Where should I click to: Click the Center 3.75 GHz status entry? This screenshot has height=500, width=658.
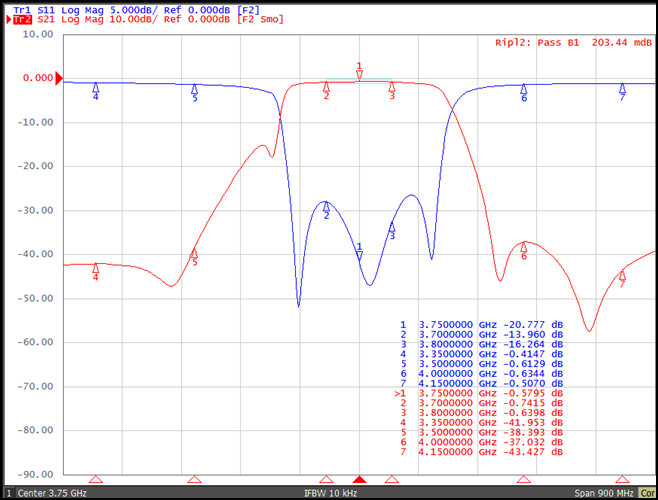click(x=52, y=493)
